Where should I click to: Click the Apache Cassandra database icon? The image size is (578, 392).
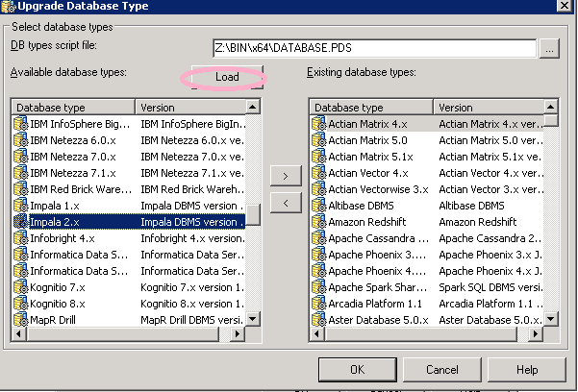[319, 238]
